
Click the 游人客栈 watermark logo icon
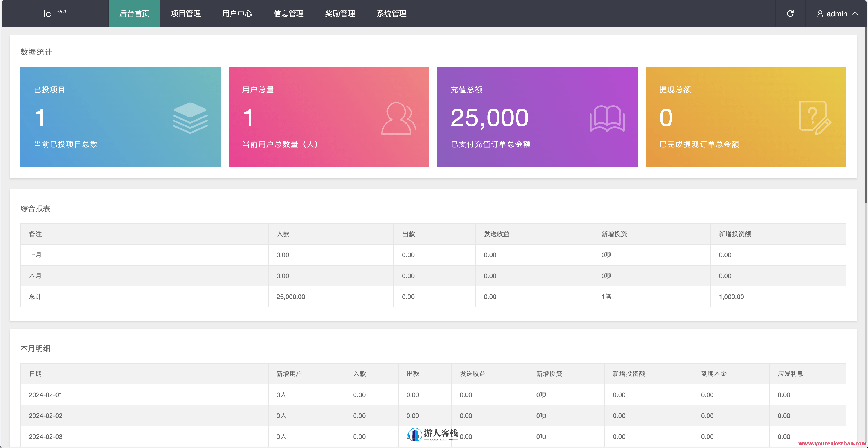click(415, 435)
